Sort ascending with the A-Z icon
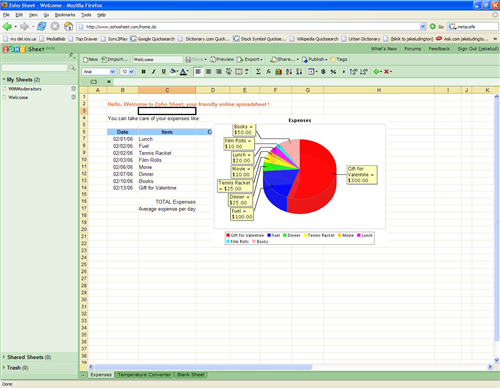This screenshot has height=388, width=500. click(x=289, y=72)
